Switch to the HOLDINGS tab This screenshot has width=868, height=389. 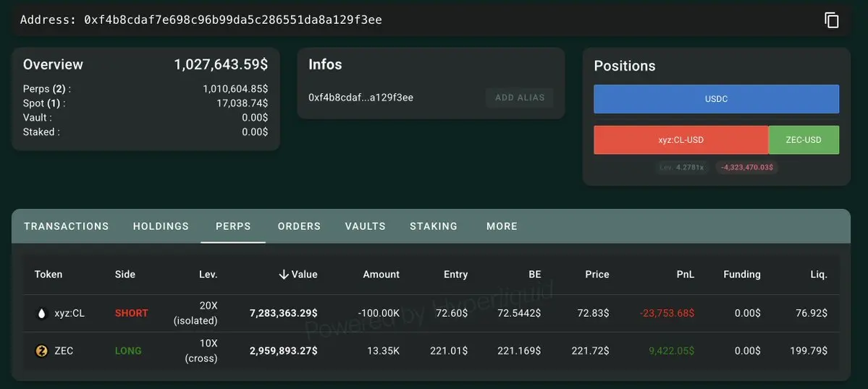click(161, 226)
